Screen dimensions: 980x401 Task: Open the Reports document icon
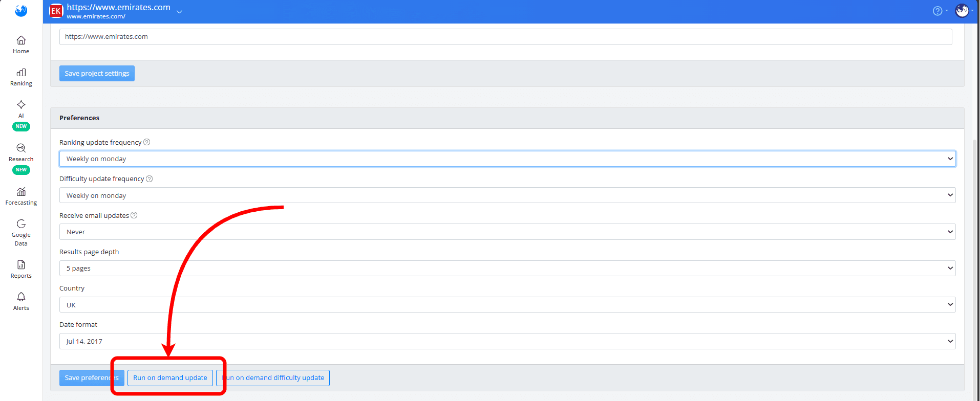click(21, 264)
